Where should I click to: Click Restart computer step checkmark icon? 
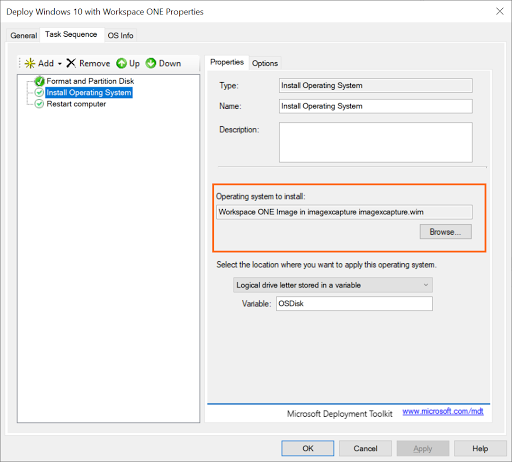39,104
